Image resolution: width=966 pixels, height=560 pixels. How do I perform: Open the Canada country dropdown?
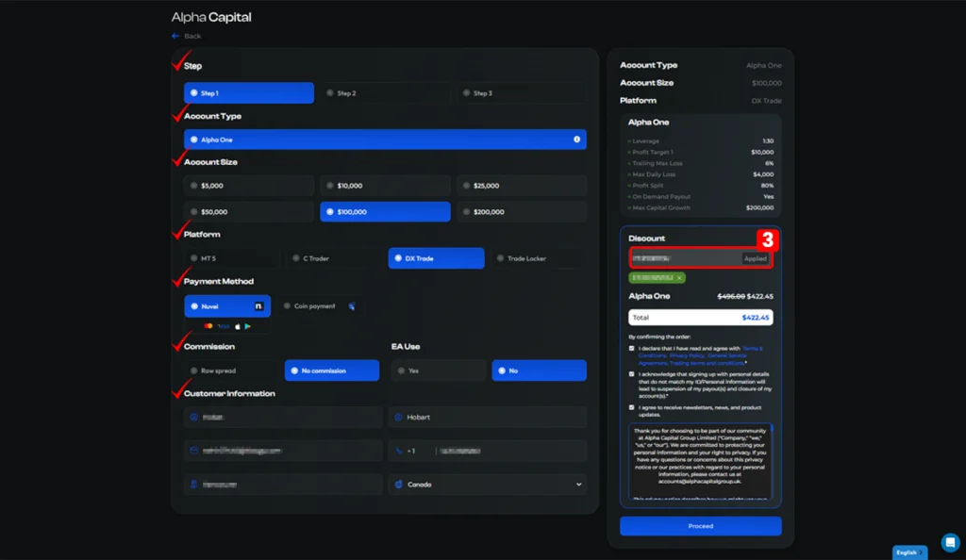(488, 485)
